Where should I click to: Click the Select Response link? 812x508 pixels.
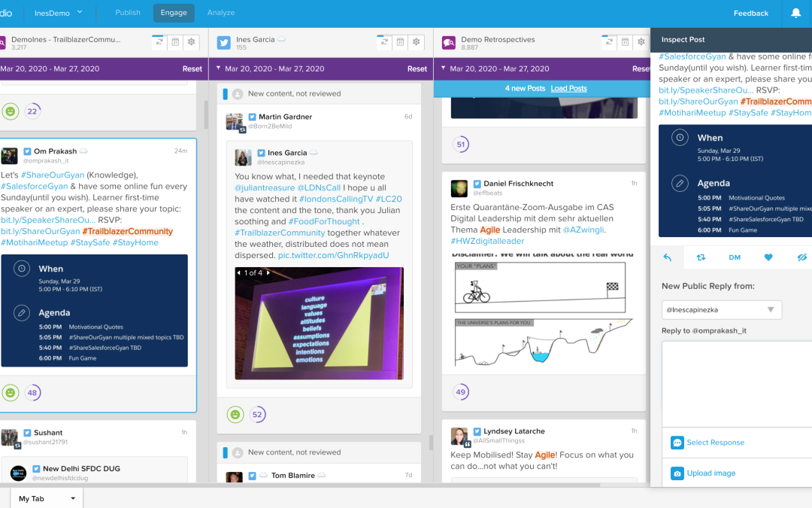tap(715, 443)
